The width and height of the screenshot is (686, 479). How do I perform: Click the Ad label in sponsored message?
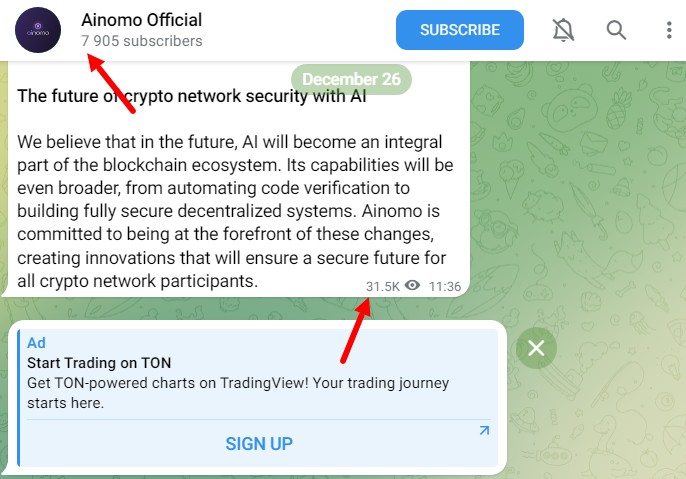pos(36,343)
